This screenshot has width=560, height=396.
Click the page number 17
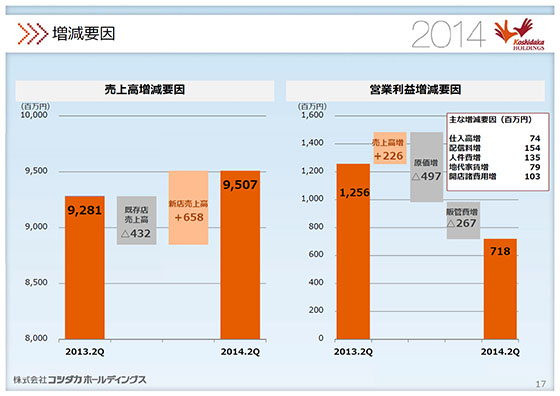pyautogui.click(x=541, y=384)
